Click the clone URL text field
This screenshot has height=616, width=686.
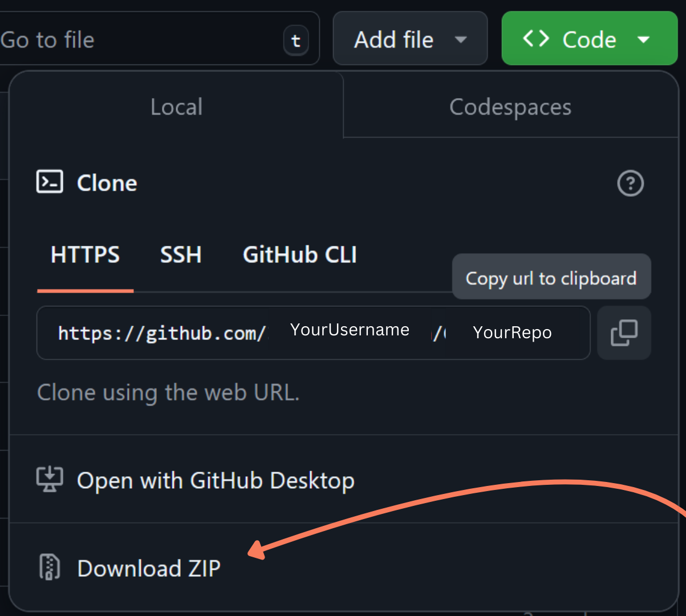tap(313, 333)
